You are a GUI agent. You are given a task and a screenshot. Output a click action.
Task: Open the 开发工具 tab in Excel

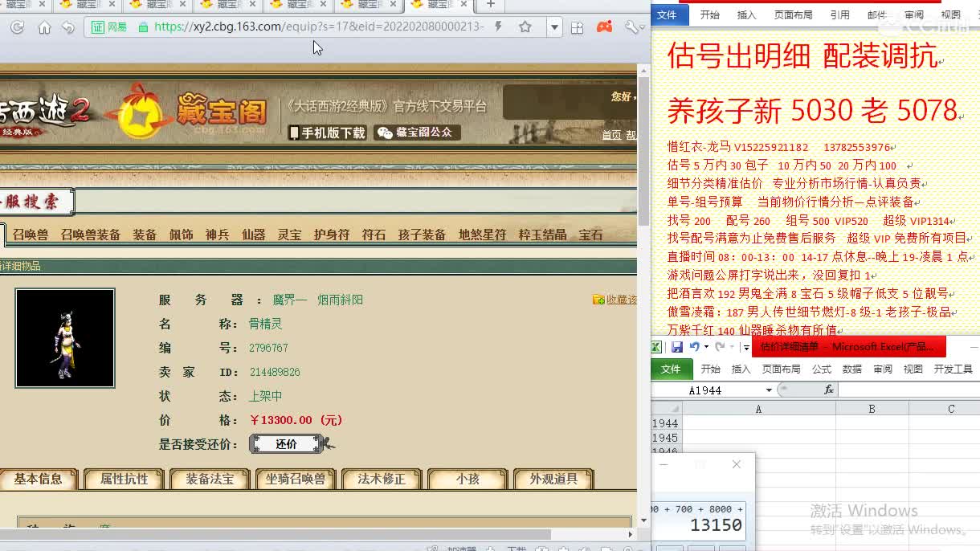953,369
